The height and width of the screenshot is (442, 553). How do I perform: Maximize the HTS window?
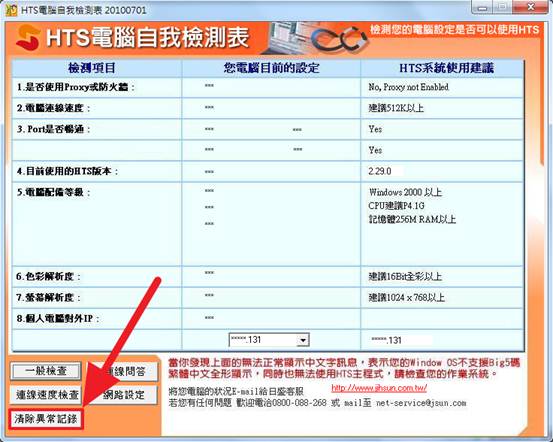click(504, 7)
